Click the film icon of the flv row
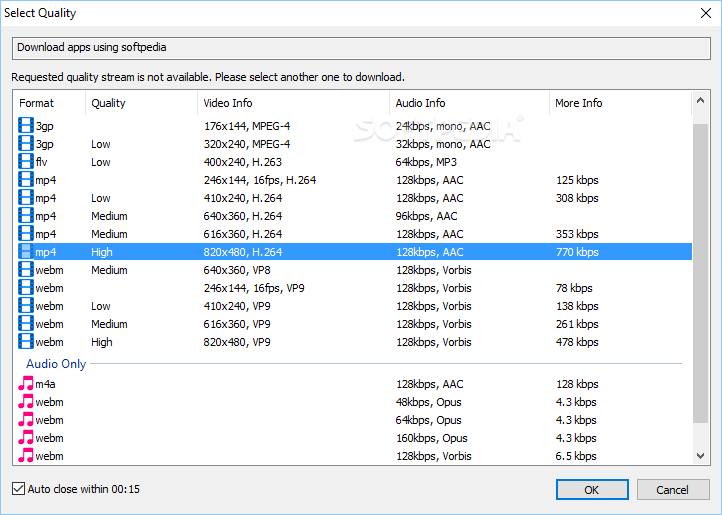This screenshot has height=515, width=722. pyautogui.click(x=26, y=162)
